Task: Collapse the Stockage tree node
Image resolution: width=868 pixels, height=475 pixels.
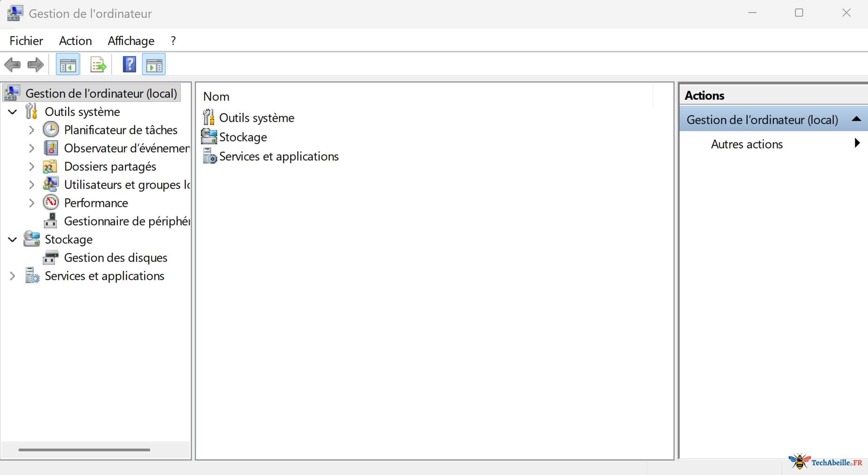Action: click(12, 239)
